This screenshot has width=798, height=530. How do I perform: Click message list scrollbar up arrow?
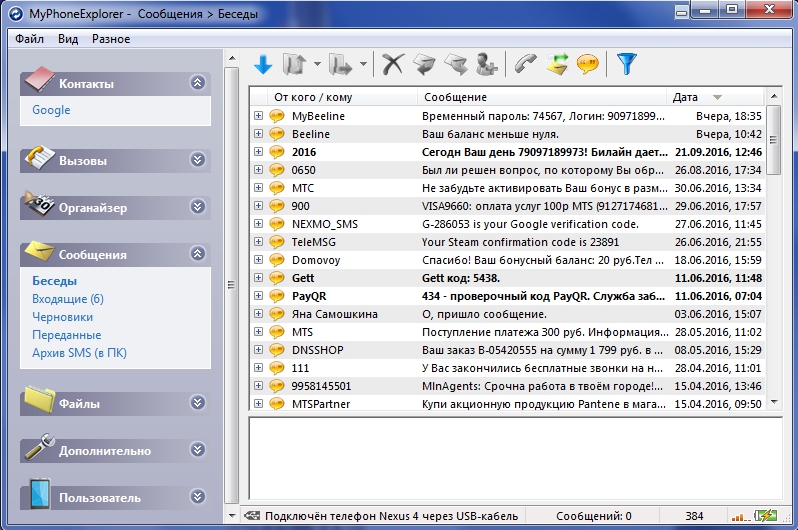(774, 96)
